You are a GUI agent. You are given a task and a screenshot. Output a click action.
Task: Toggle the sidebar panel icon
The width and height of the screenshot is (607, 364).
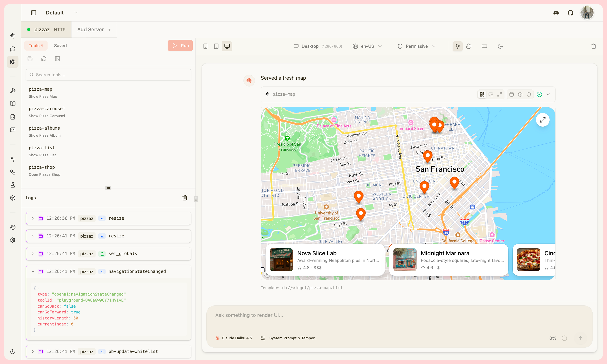coord(34,13)
